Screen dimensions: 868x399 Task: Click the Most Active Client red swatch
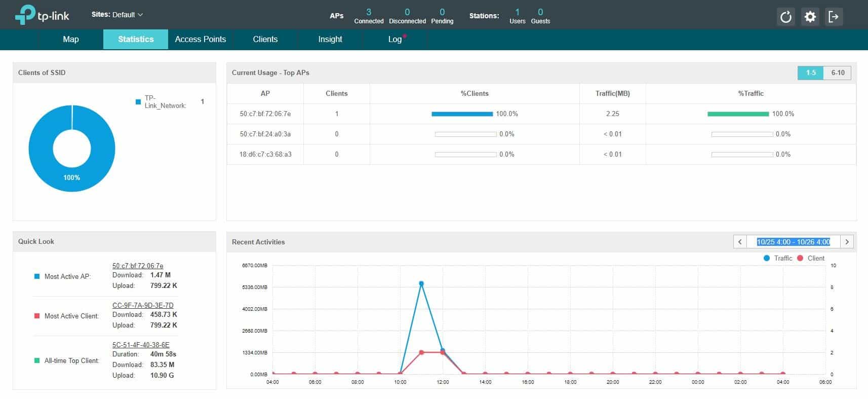pyautogui.click(x=37, y=316)
